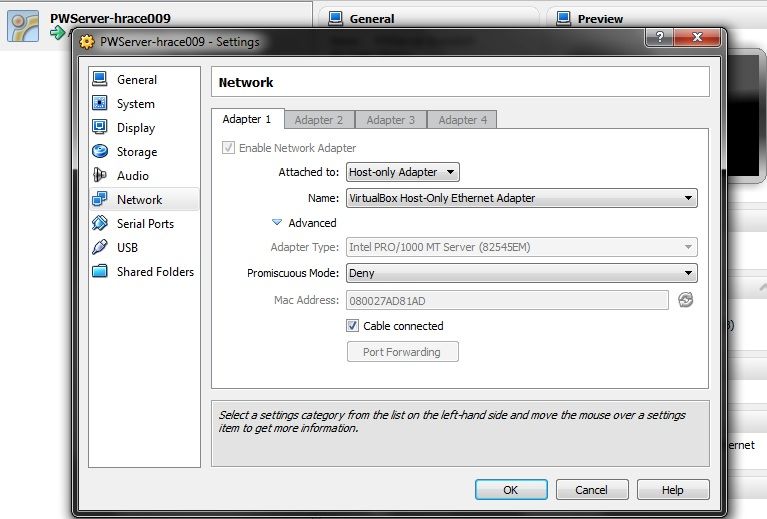Open the Display settings icon
Viewport: 767px width, 519px height.
point(99,128)
